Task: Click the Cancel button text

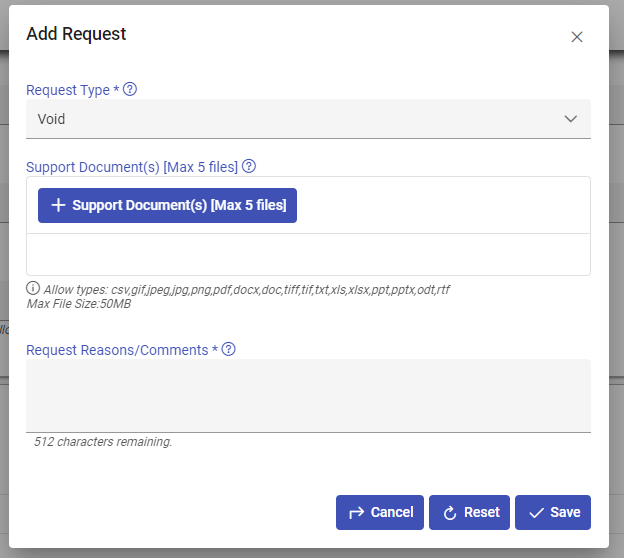Action: [392, 512]
